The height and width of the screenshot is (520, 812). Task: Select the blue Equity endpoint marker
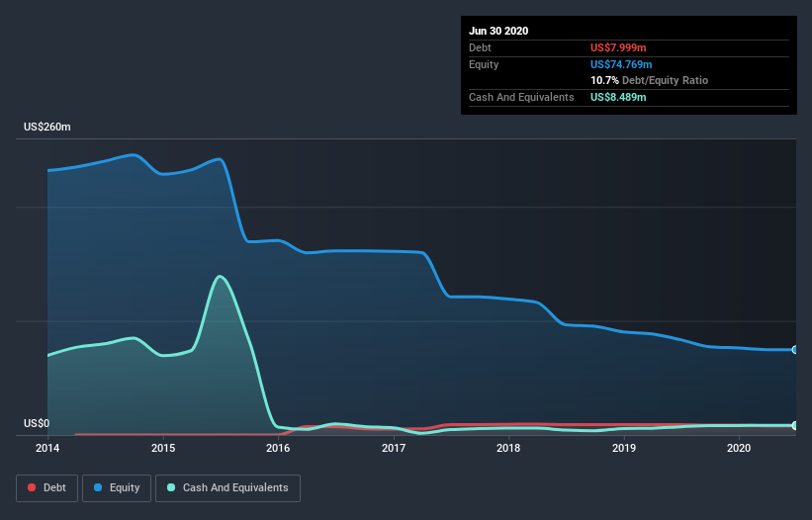click(x=795, y=350)
